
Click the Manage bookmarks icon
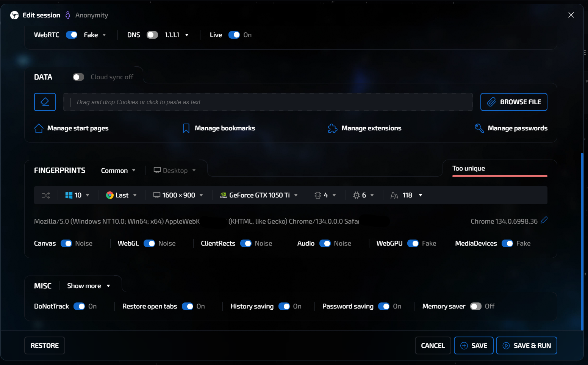pos(186,128)
